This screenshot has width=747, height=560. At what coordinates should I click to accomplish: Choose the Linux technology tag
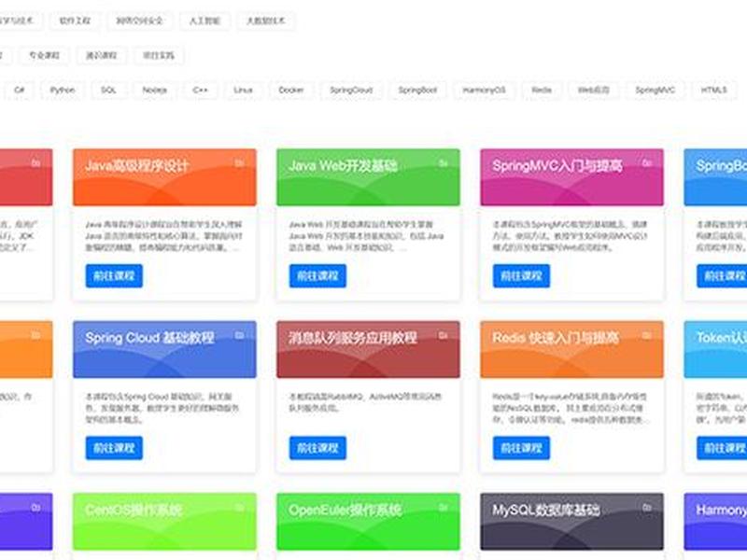(x=243, y=90)
